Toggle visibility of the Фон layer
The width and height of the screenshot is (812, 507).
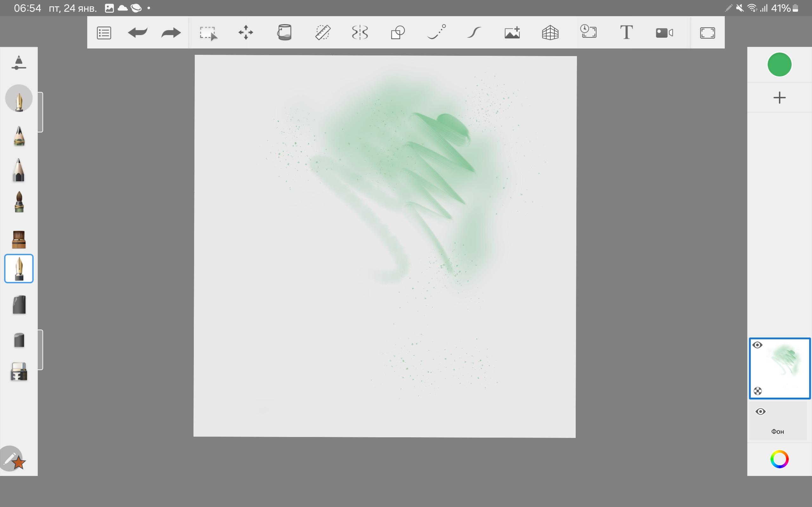pyautogui.click(x=760, y=411)
